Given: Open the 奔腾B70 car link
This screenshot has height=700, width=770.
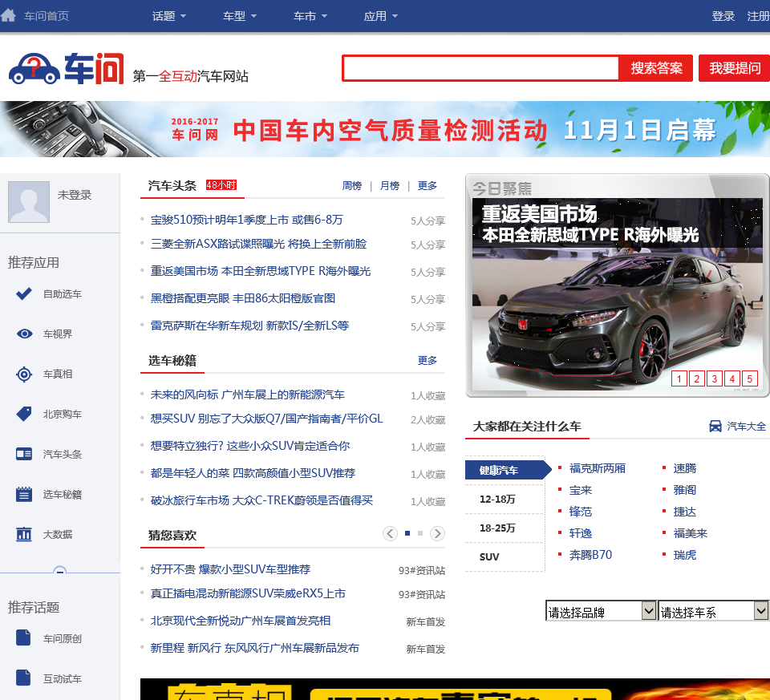Looking at the screenshot, I should (x=590, y=555).
